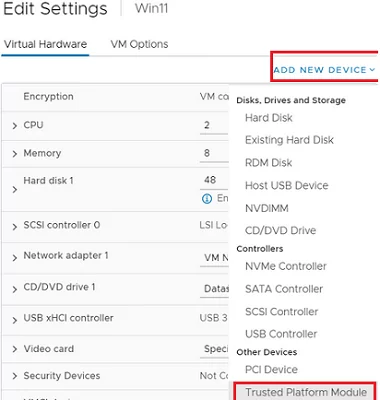The width and height of the screenshot is (380, 400).
Task: Choose PCI Device menu option
Action: pyautogui.click(x=271, y=369)
